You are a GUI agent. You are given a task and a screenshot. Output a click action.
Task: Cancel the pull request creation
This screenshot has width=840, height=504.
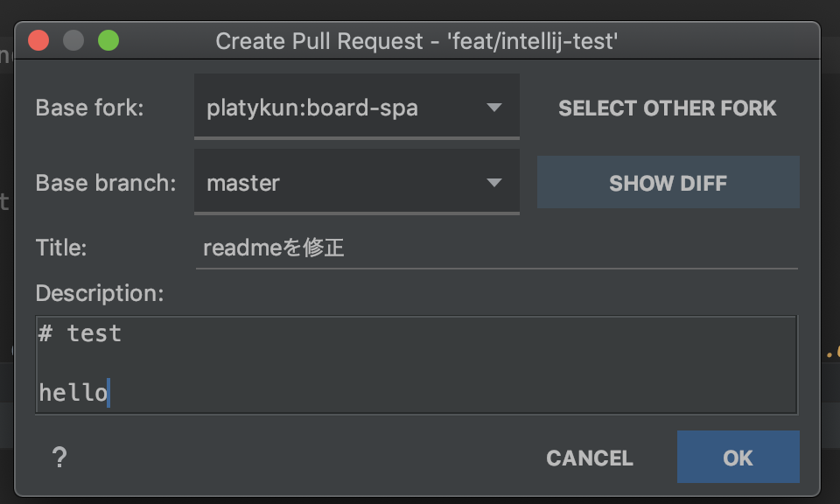pos(590,458)
